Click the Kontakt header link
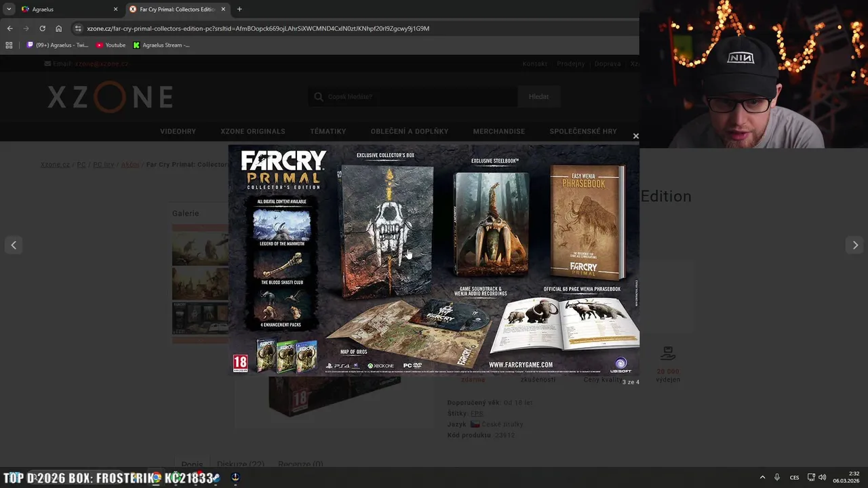868x488 pixels. (534, 64)
